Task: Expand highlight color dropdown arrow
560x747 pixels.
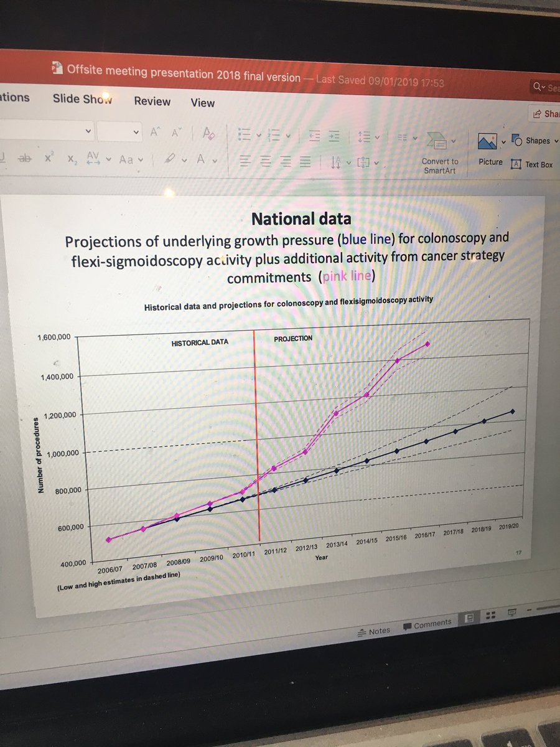Action: (184, 161)
